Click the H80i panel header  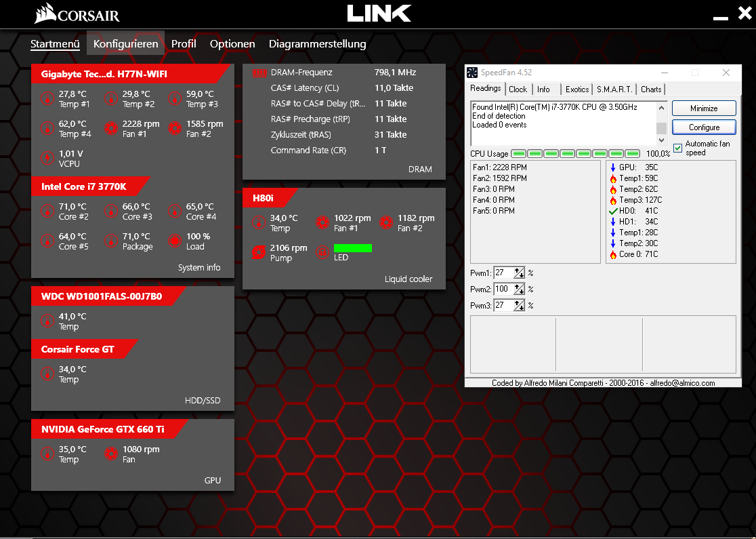click(270, 198)
